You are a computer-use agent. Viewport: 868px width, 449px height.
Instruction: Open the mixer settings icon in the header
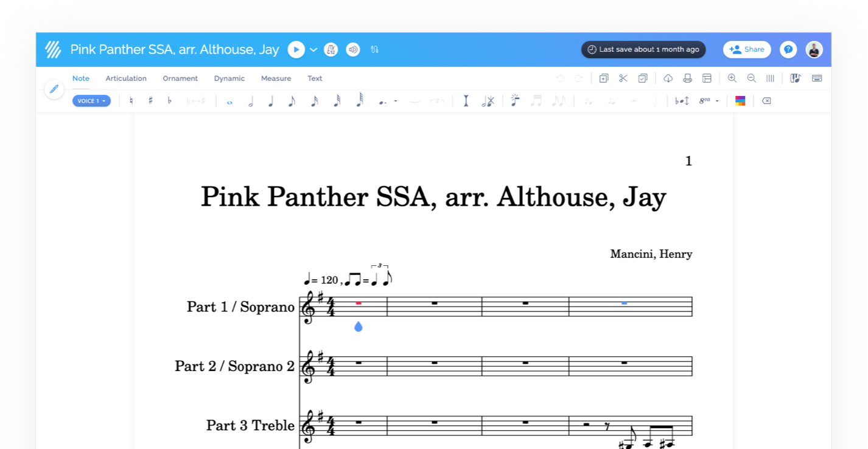(374, 49)
